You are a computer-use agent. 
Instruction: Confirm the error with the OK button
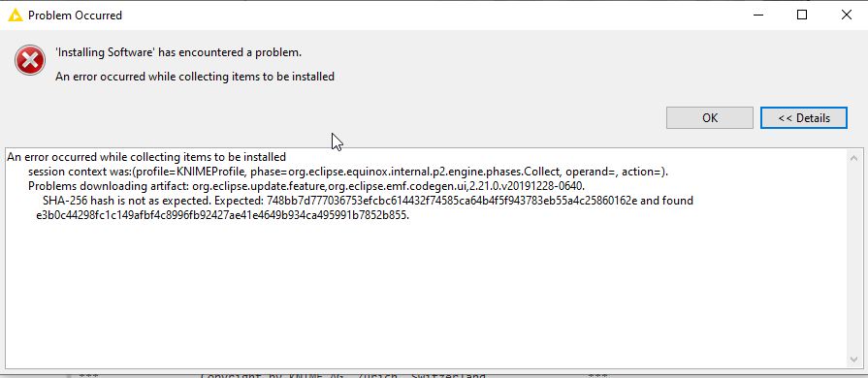pos(710,118)
